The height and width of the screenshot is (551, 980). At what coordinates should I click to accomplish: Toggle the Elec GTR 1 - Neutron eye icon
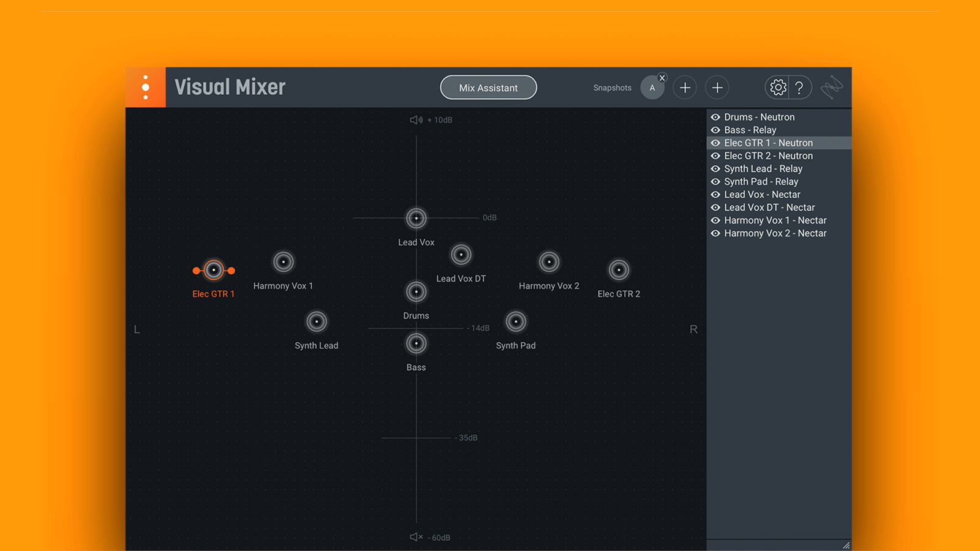tap(715, 143)
